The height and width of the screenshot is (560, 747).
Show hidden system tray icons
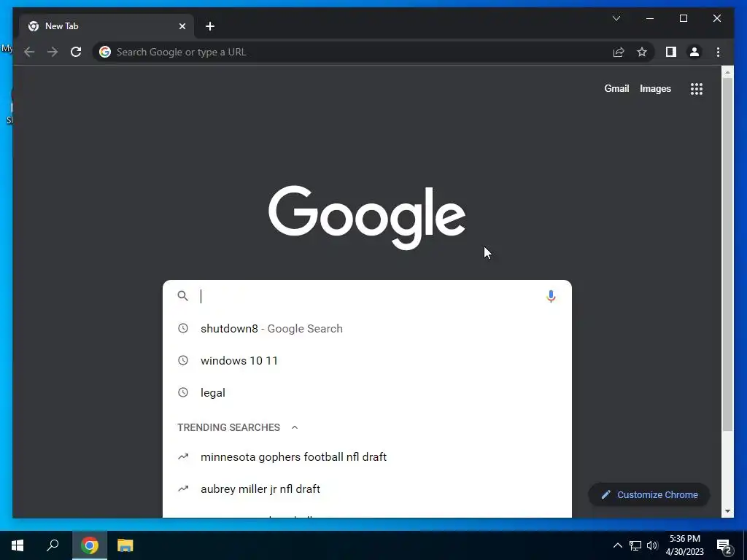point(617,545)
